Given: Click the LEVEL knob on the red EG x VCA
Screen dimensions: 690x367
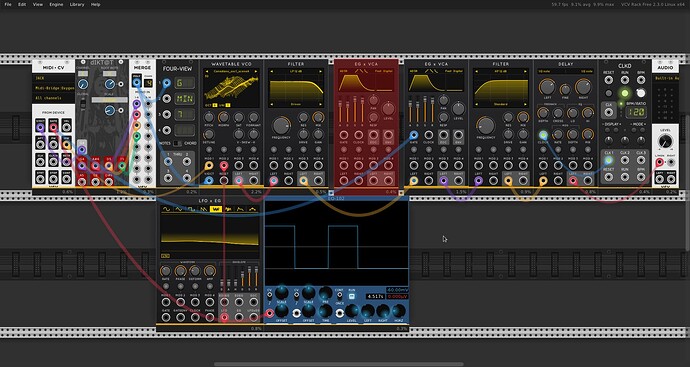Looking at the screenshot, I should 389,109.
